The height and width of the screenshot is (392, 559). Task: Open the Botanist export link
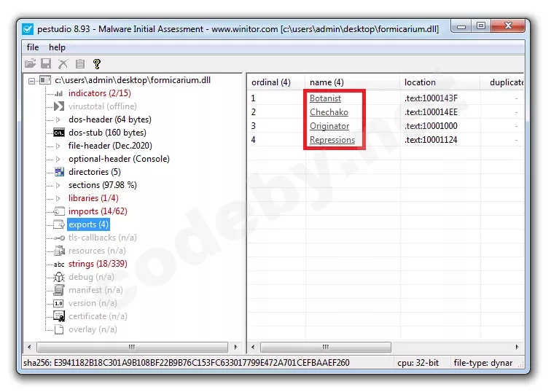325,98
